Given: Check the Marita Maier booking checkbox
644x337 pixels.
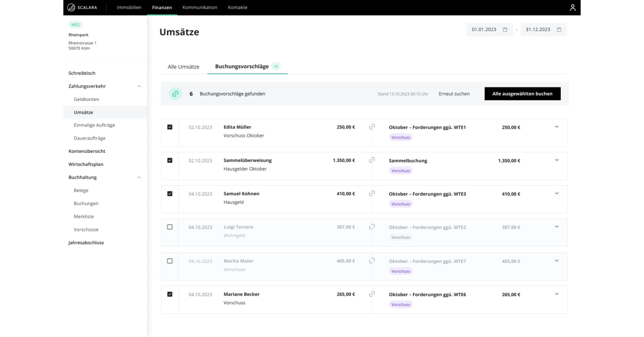Looking at the screenshot, I should (170, 261).
